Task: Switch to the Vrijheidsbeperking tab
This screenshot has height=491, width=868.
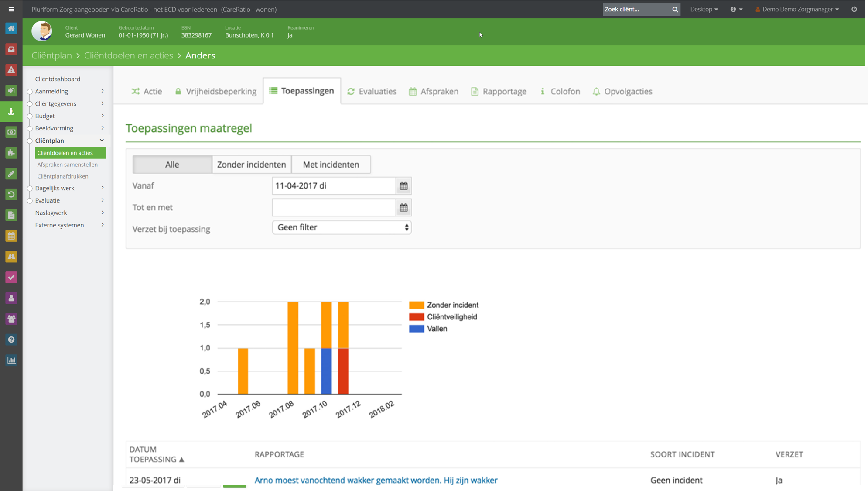Action: (x=216, y=91)
